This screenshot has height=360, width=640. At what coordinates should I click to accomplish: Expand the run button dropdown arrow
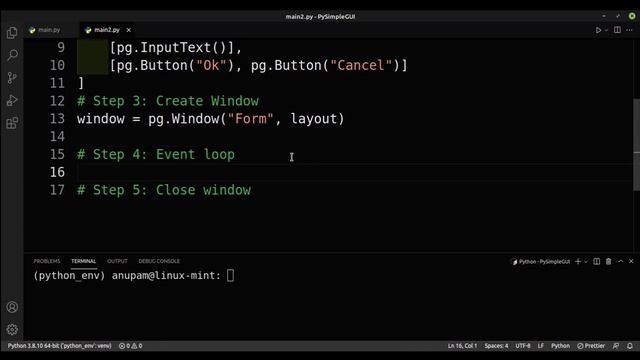tap(607, 30)
